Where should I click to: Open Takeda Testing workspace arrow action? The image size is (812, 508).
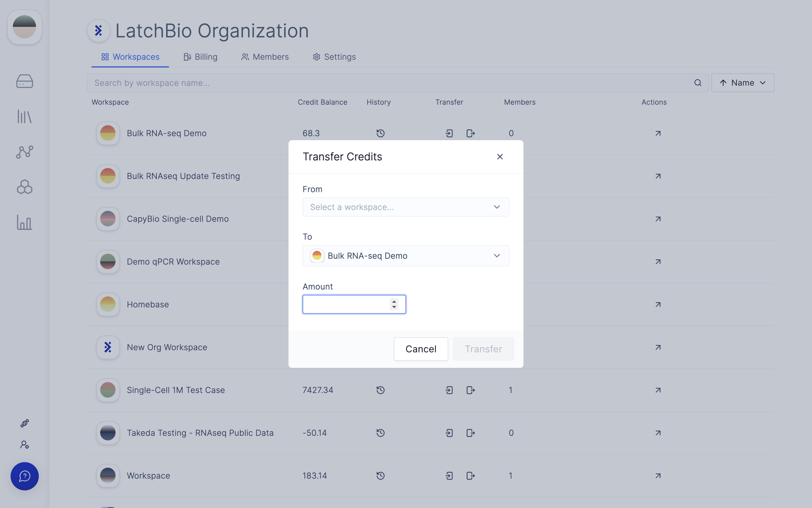(x=658, y=433)
